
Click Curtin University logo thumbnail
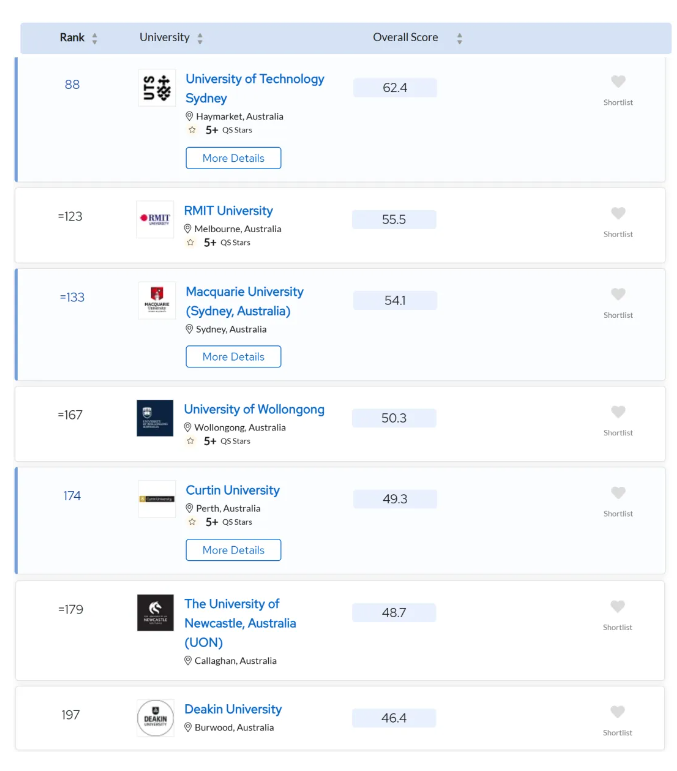(157, 498)
